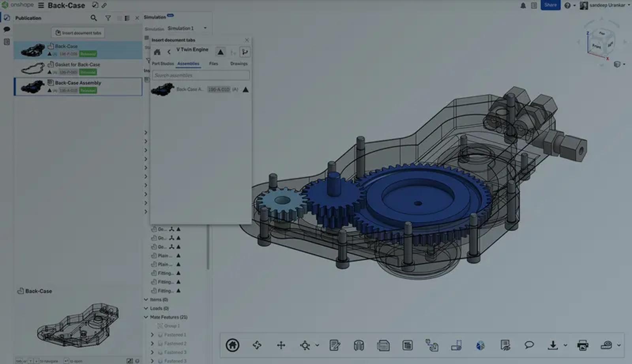Toggle the version triangle filter beside V Twin Engine
The width and height of the screenshot is (632, 364).
220,52
